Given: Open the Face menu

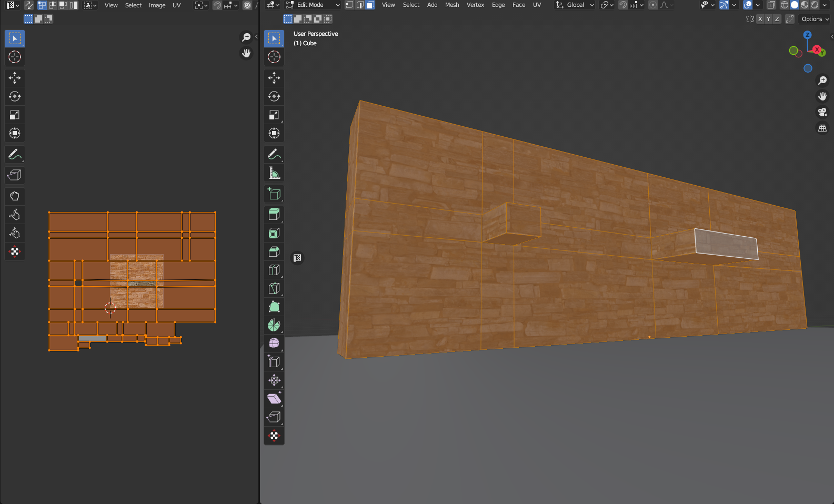Looking at the screenshot, I should [x=519, y=5].
